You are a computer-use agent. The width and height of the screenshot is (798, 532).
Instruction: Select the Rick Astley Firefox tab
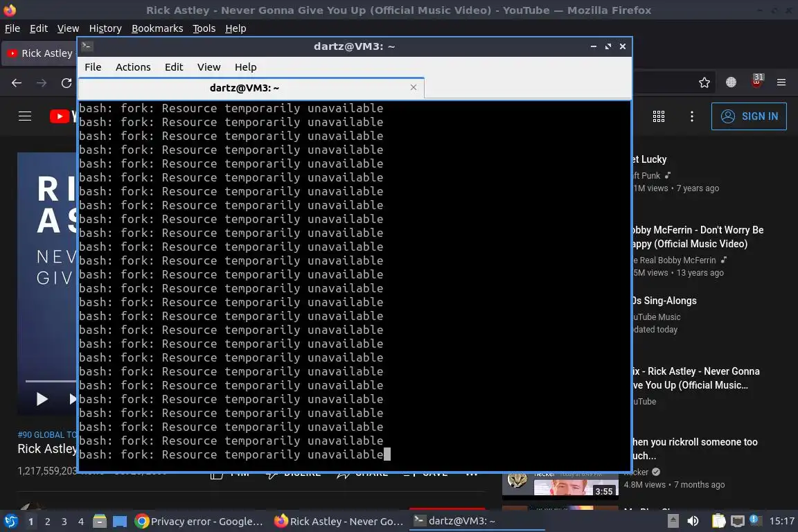point(41,53)
